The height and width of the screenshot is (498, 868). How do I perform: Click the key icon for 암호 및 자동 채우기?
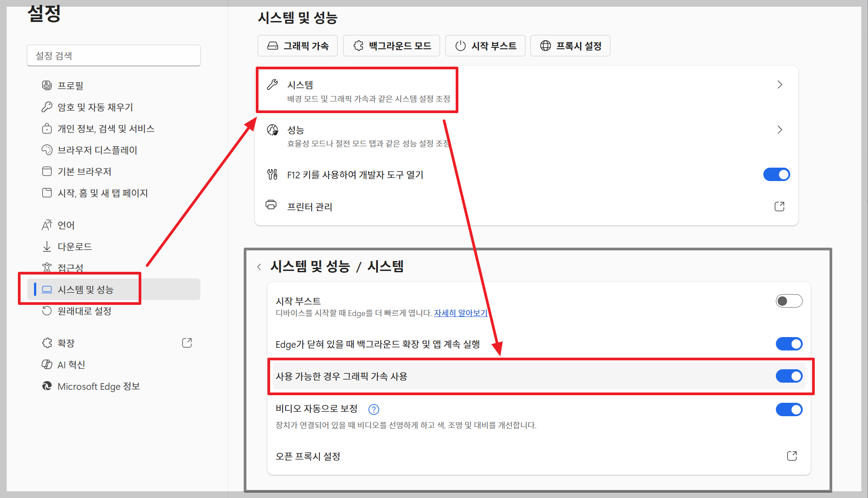[x=47, y=107]
